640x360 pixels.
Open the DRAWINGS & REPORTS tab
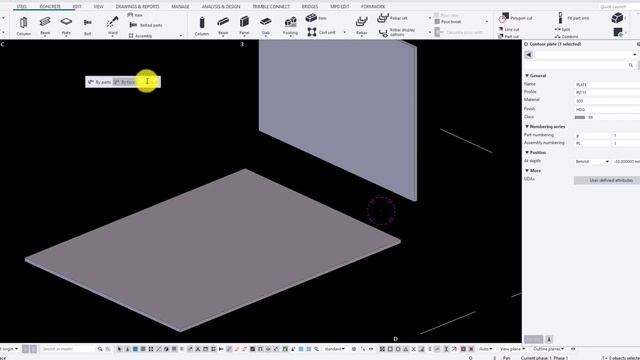point(138,7)
